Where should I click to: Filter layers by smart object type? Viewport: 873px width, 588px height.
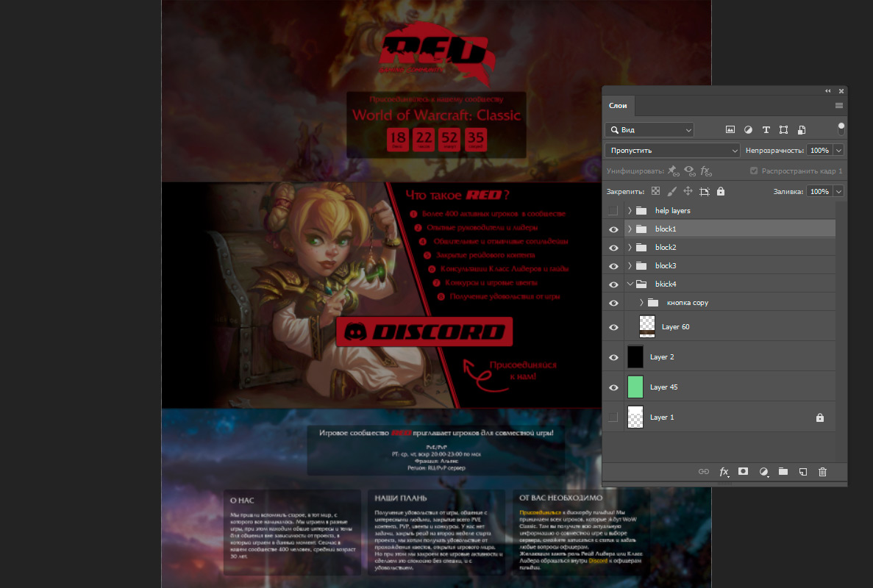802,129
